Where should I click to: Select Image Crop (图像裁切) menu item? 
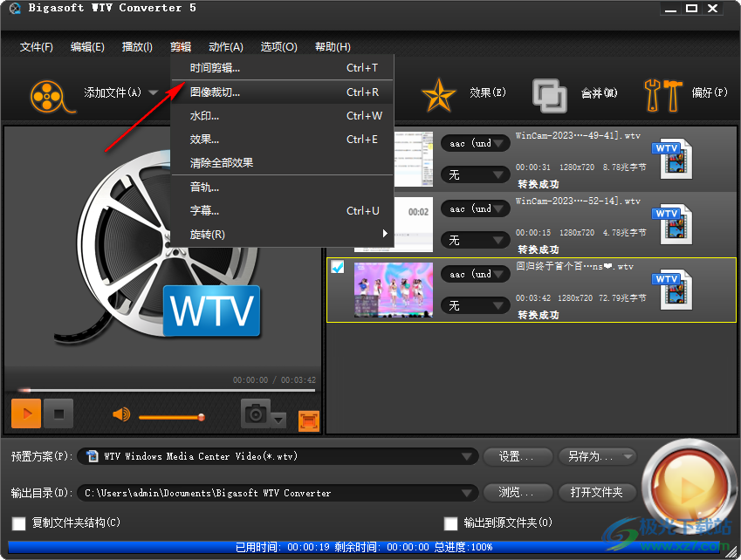click(282, 92)
